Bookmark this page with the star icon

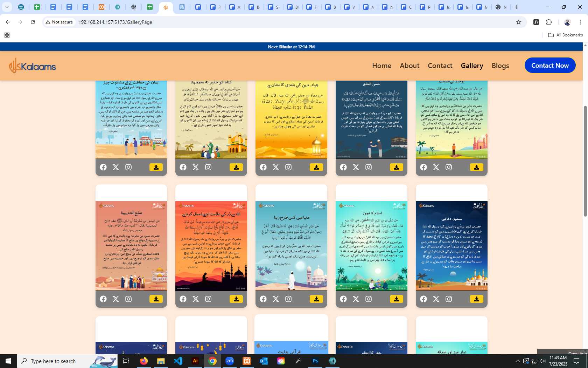(519, 22)
